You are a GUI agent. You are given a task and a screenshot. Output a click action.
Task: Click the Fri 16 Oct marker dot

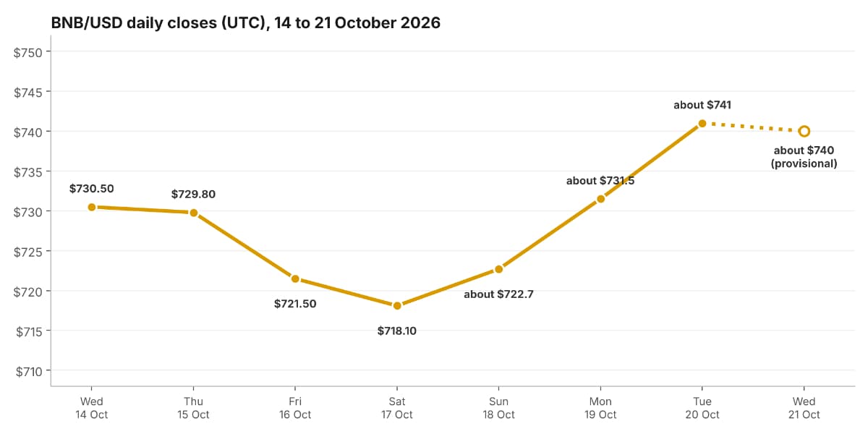295,278
